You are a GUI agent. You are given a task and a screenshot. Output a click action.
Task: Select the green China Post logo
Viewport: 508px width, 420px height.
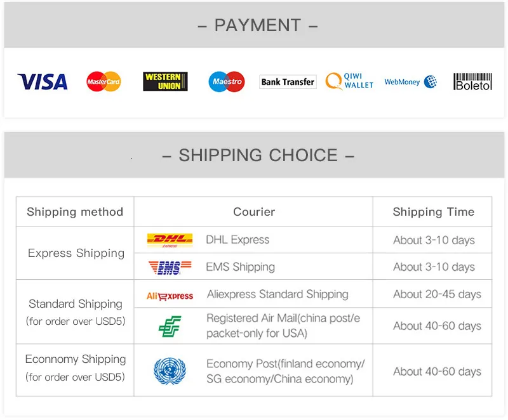tap(170, 326)
